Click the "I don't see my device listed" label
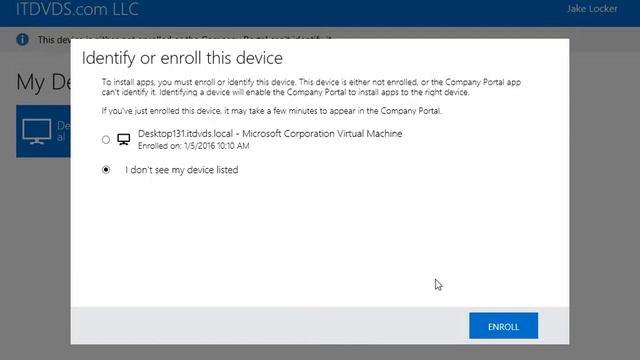This screenshot has width=640, height=360. (x=182, y=170)
